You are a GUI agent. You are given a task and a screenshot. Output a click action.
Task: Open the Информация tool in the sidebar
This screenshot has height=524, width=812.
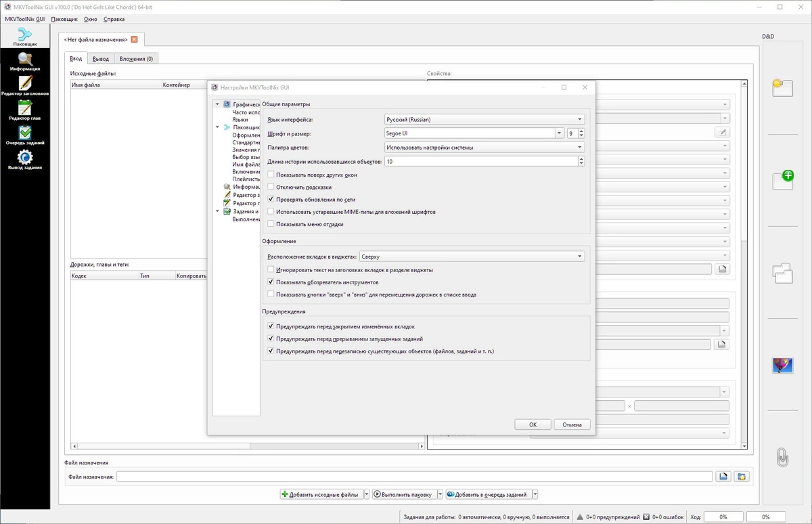pyautogui.click(x=24, y=62)
